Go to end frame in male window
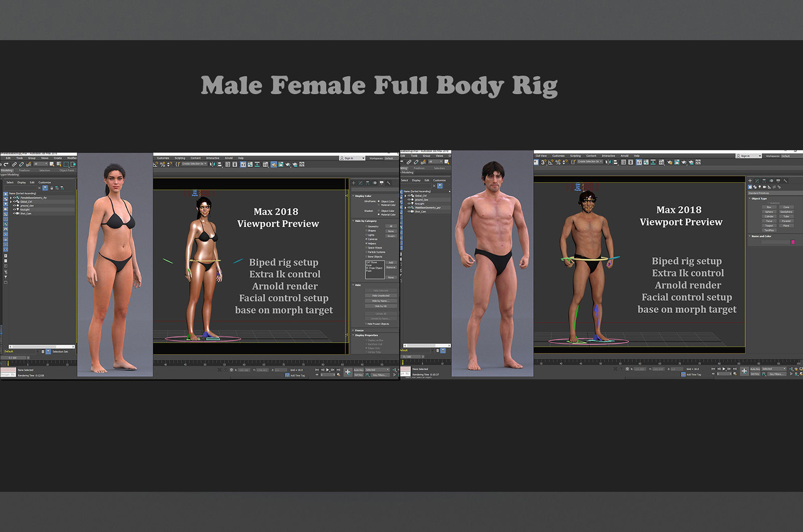This screenshot has width=803, height=532. (x=735, y=369)
